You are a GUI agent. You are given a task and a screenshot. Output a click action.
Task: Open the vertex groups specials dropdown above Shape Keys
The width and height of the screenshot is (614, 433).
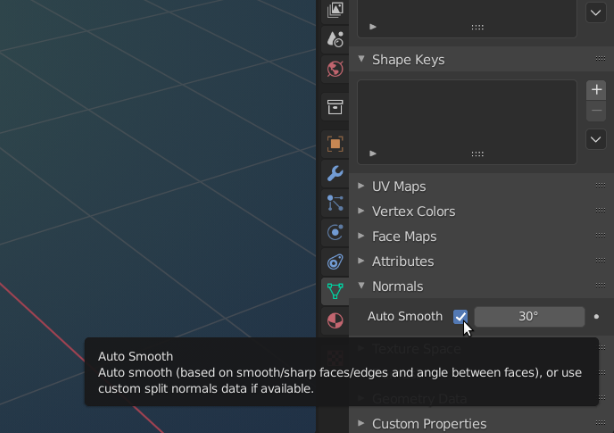[596, 13]
